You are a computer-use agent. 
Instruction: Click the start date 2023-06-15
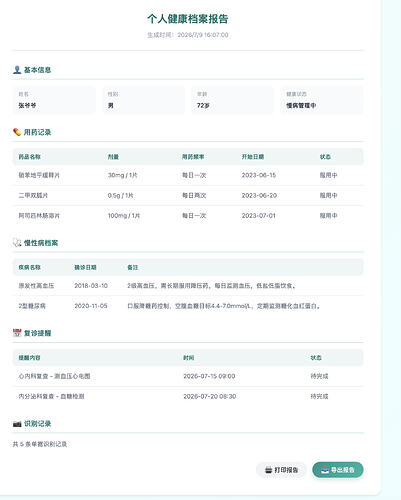[x=259, y=175]
